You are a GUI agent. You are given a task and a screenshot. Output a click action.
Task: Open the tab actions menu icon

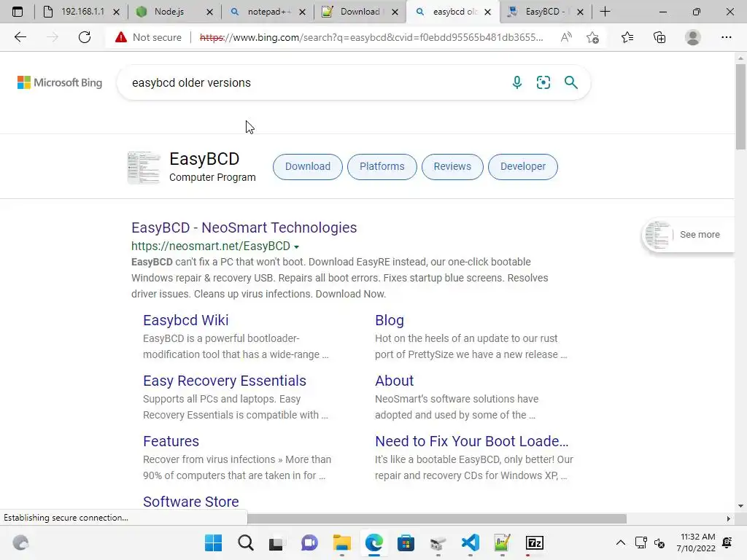point(18,12)
